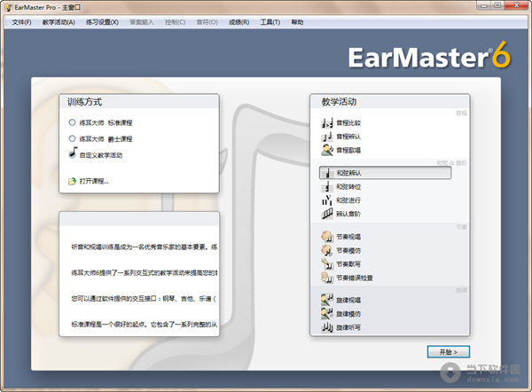This screenshot has width=532, height=392.
Task: Select the 自定义教学活动 note-shaped radio option
Action: pyautogui.click(x=73, y=153)
